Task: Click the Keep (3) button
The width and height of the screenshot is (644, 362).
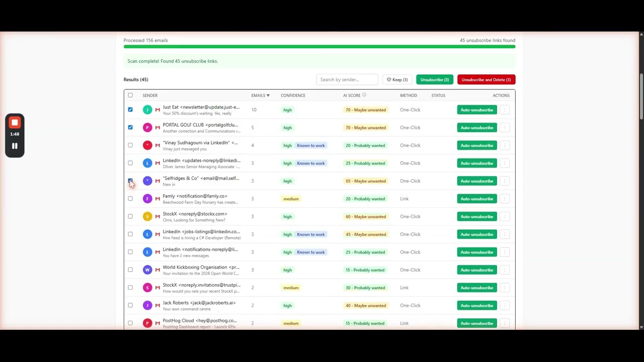Action: pyautogui.click(x=397, y=79)
